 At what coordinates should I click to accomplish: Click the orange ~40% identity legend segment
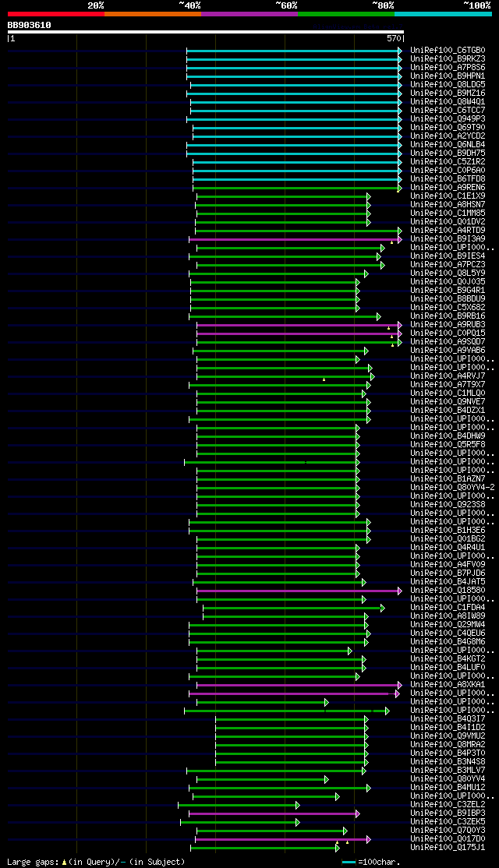pyautogui.click(x=152, y=14)
